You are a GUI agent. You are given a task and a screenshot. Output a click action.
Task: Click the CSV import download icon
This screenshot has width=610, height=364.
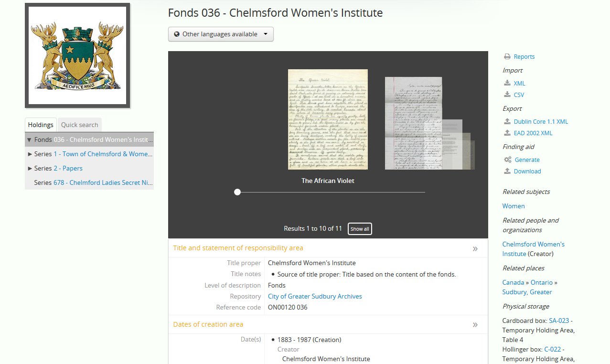[507, 95]
